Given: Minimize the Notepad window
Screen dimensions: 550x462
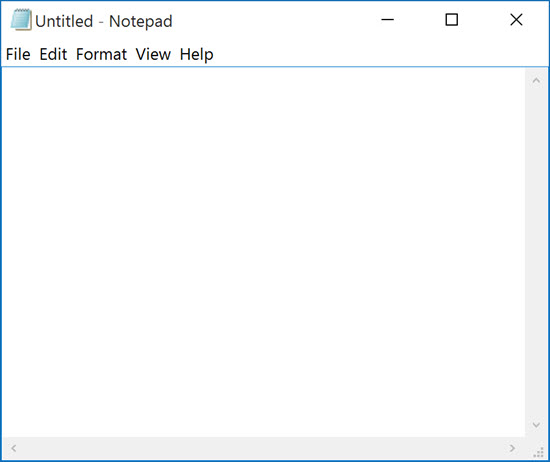Looking at the screenshot, I should click(387, 20).
